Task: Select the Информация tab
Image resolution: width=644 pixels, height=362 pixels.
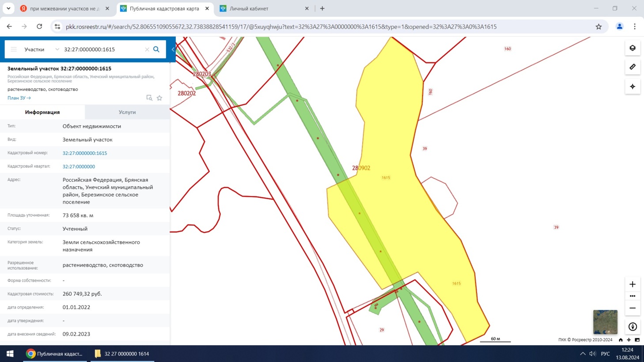Action: click(x=42, y=112)
